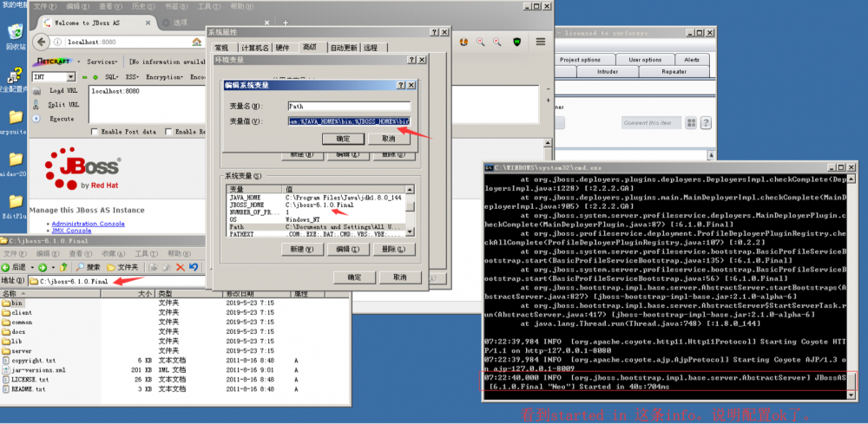Confirm edit system variable with 确定

(x=343, y=138)
